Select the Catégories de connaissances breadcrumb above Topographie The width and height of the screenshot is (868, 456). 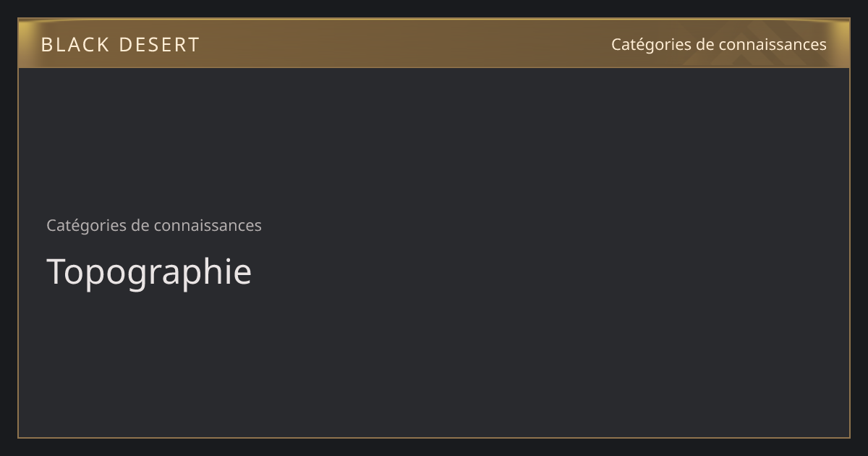click(154, 225)
